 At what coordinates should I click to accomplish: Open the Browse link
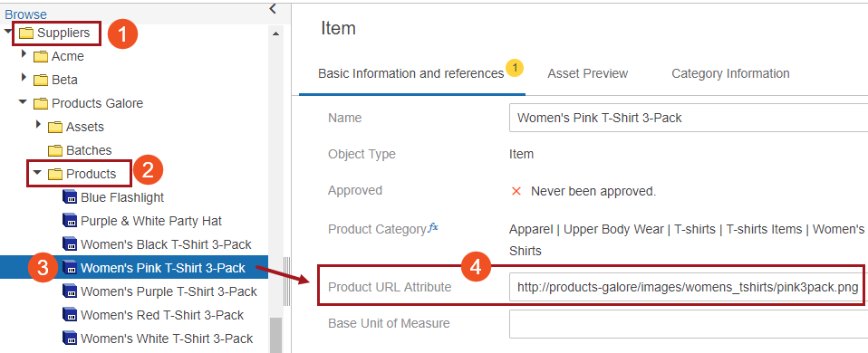click(26, 15)
